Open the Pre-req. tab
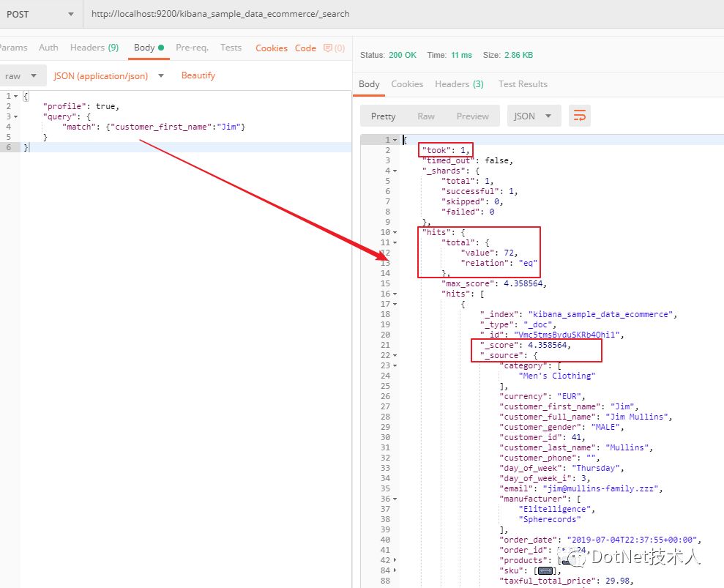Screen dimensions: 724x588 coord(192,48)
